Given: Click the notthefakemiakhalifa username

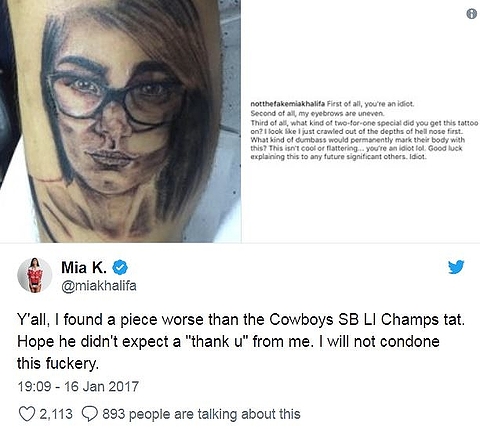Looking at the screenshot, I should (288, 104).
